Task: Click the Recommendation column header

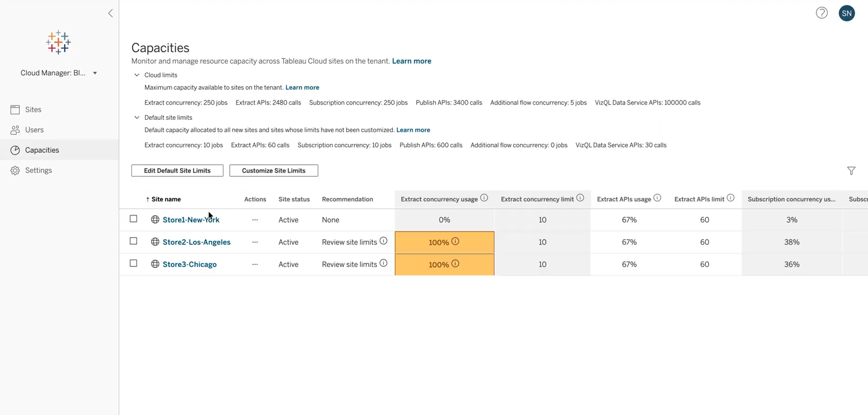Action: tap(347, 199)
